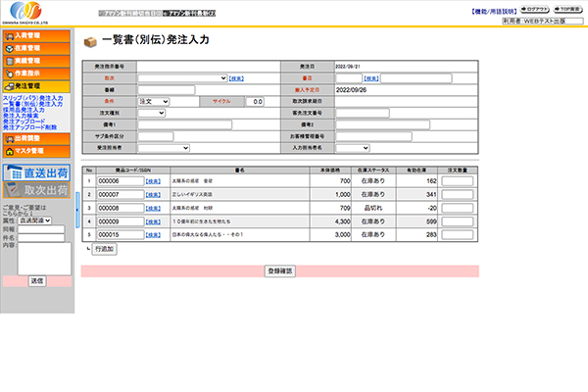Open the 入荷管理 menu
The height and width of the screenshot is (392, 588).
click(x=36, y=36)
